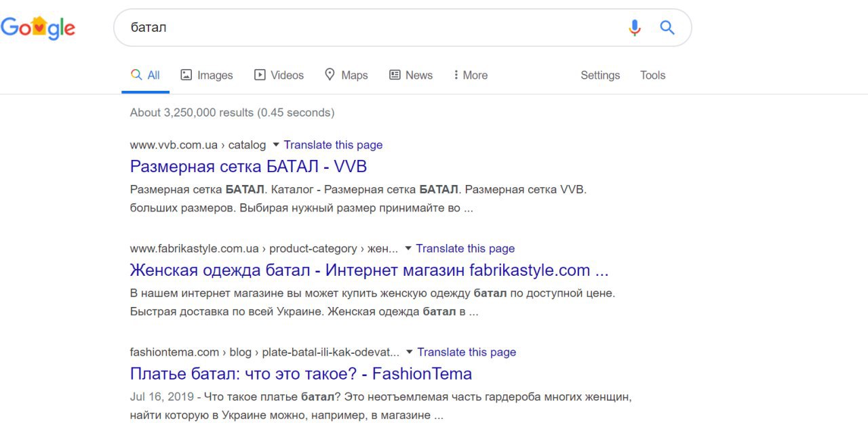Expand dropdown arrow next to www.vvb.com.ua

pos(275,145)
